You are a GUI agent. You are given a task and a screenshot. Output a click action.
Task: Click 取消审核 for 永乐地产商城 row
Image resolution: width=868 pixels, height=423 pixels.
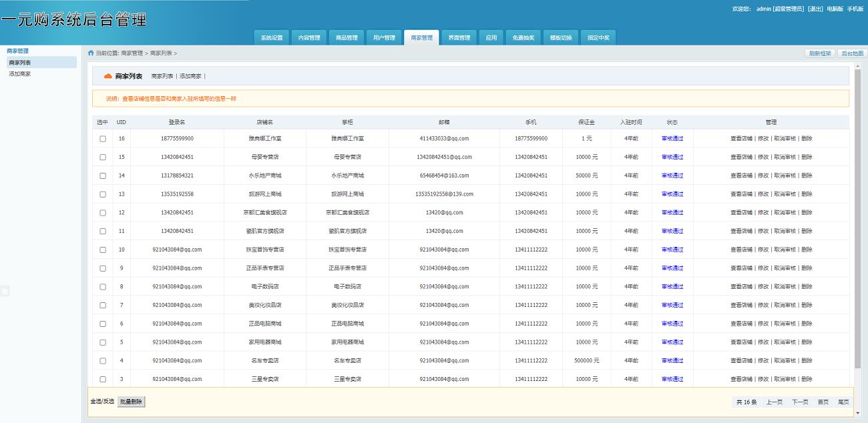coord(785,176)
